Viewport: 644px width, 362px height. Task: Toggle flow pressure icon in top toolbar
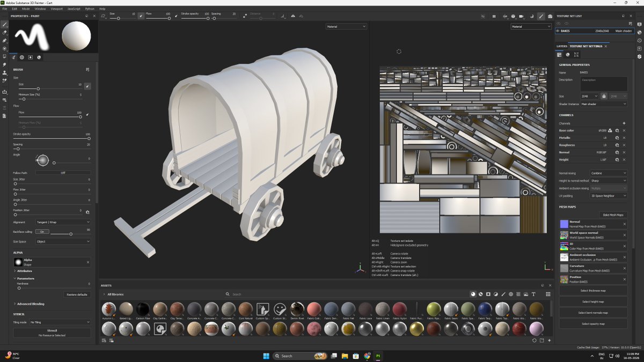[177, 16]
